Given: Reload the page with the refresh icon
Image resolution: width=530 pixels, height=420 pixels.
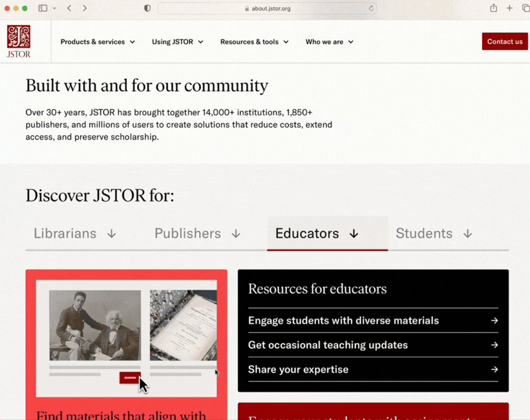Looking at the screenshot, I should click(x=371, y=8).
